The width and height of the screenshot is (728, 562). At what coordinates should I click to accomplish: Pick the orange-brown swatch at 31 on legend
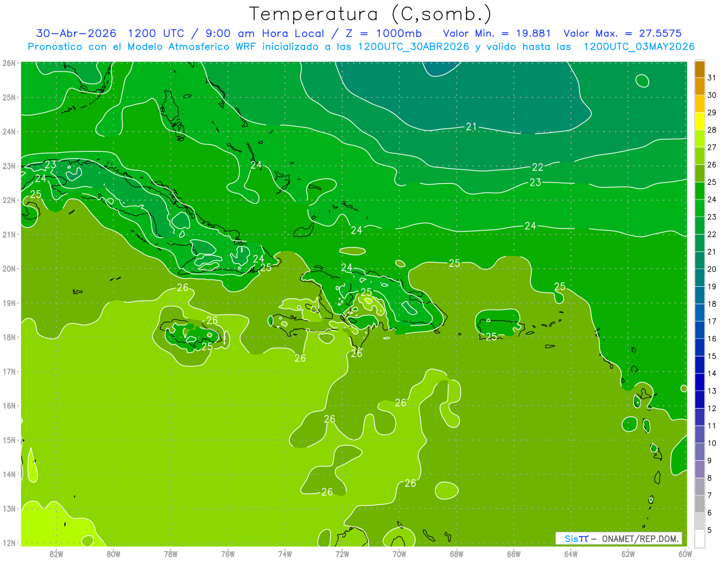pyautogui.click(x=699, y=69)
